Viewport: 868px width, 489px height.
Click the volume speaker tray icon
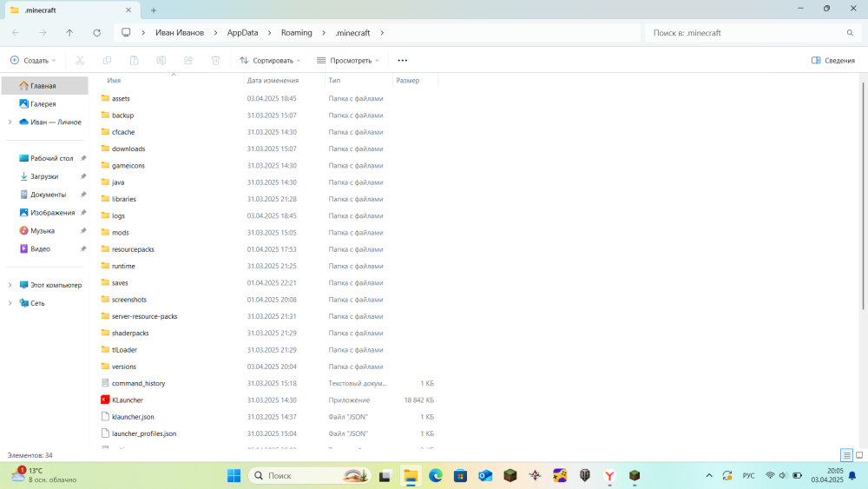tap(783, 476)
